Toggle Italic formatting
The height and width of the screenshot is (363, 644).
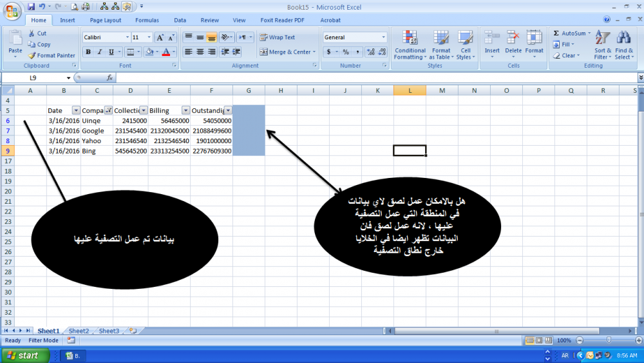click(99, 52)
